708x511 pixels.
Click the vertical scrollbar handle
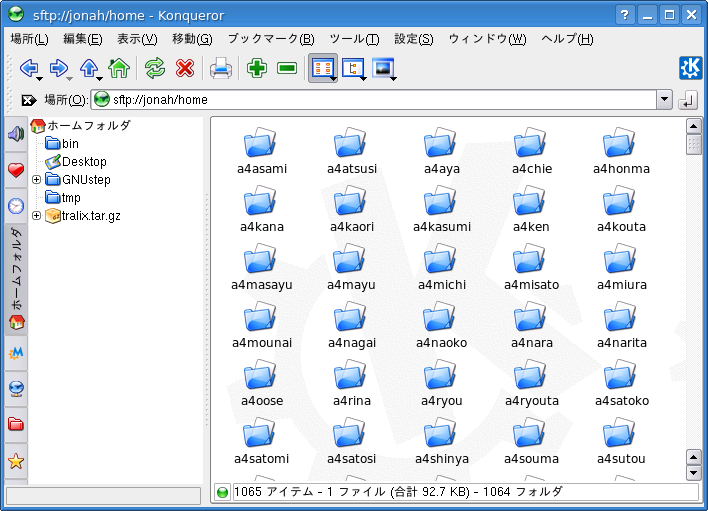[694, 144]
